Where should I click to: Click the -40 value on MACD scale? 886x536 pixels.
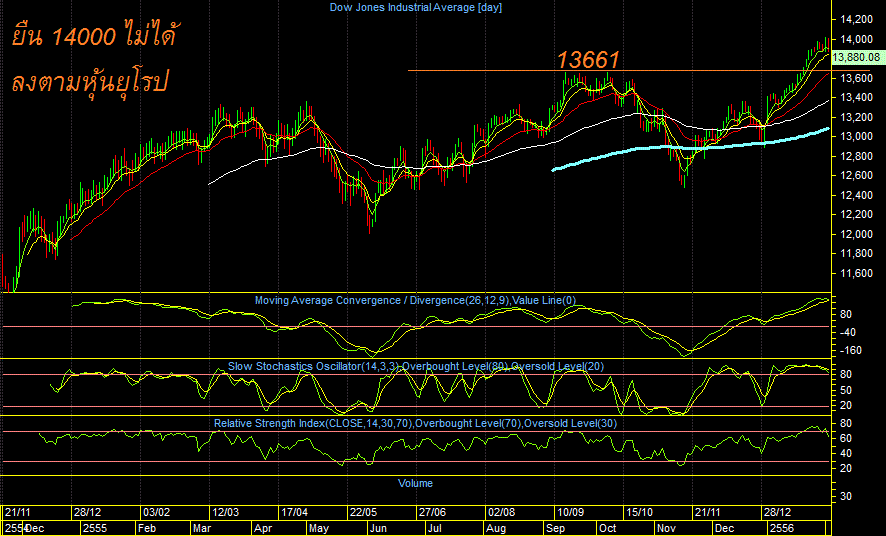pyautogui.click(x=848, y=332)
